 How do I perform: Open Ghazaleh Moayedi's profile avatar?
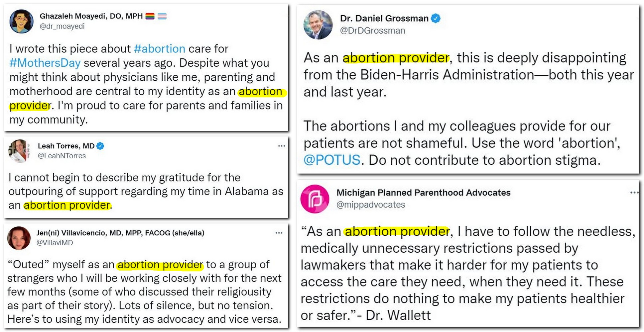(x=22, y=21)
